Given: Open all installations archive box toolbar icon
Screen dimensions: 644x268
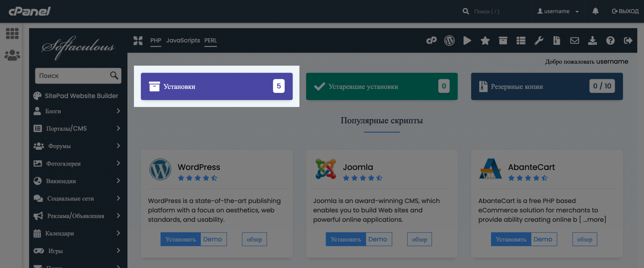Looking at the screenshot, I should click(x=503, y=41).
